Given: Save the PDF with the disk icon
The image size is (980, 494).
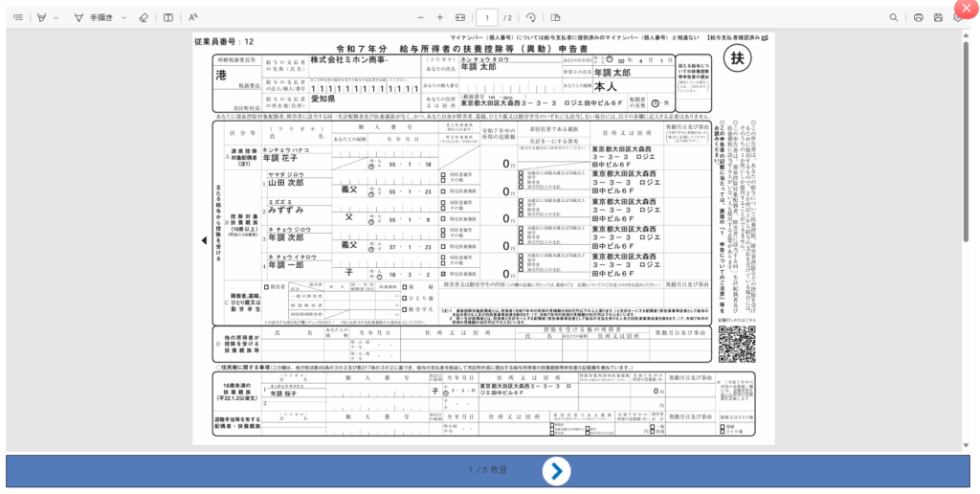Looking at the screenshot, I should click(939, 17).
